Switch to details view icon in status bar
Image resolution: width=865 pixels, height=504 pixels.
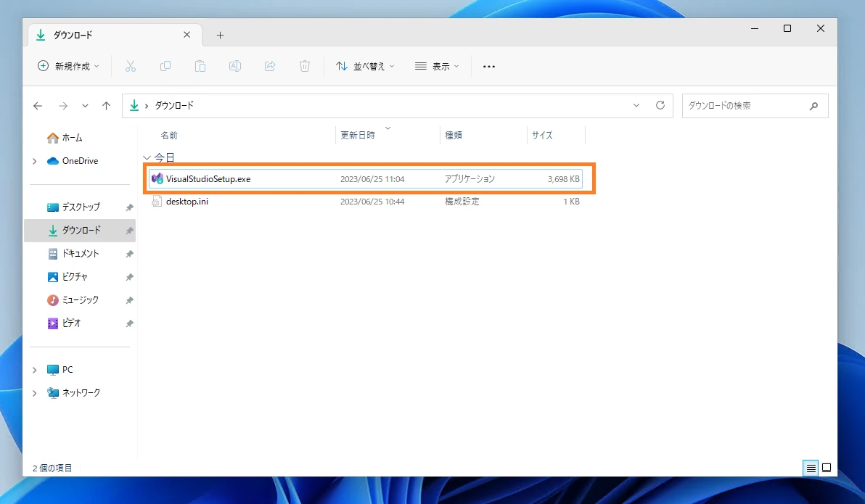(811, 468)
